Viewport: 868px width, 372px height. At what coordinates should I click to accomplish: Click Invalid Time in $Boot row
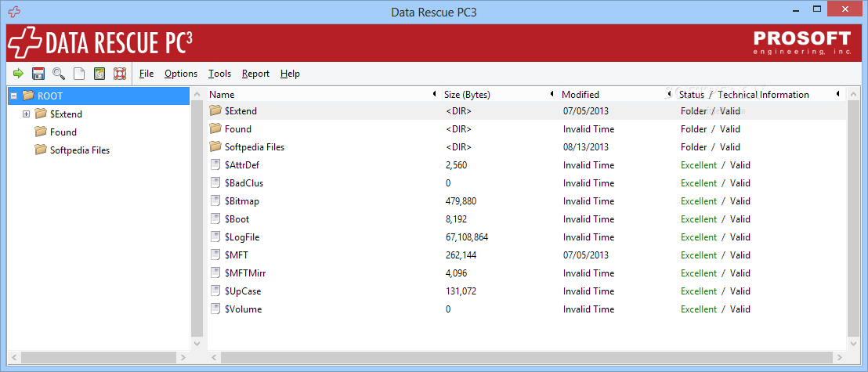point(588,219)
